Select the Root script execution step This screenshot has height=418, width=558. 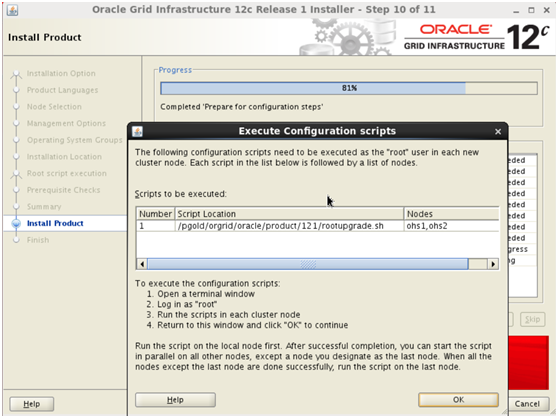pyautogui.click(x=67, y=173)
